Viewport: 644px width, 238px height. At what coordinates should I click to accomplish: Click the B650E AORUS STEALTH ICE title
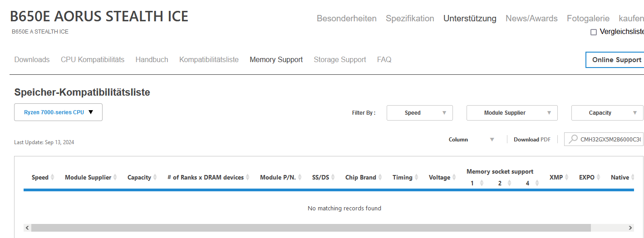pyautogui.click(x=99, y=16)
